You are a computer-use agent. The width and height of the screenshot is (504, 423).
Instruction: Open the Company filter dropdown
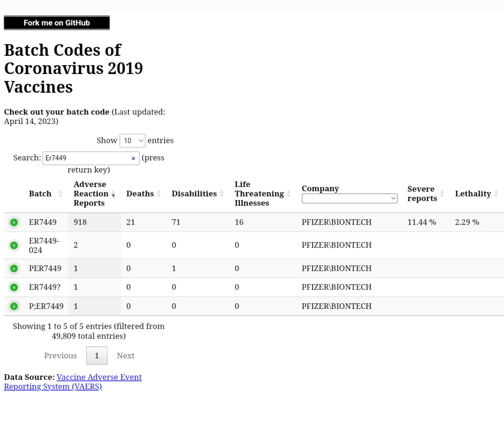tap(349, 198)
